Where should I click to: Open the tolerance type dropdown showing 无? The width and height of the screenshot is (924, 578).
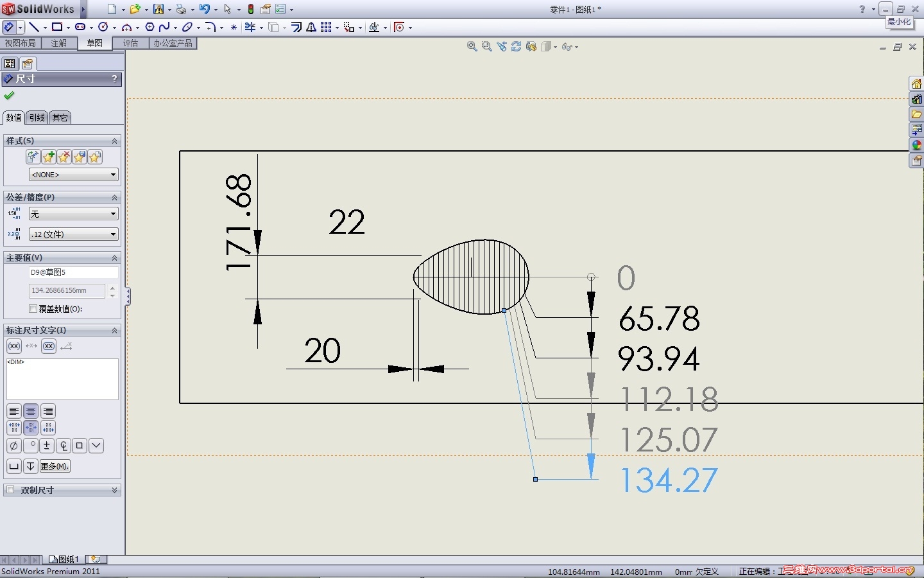[74, 214]
